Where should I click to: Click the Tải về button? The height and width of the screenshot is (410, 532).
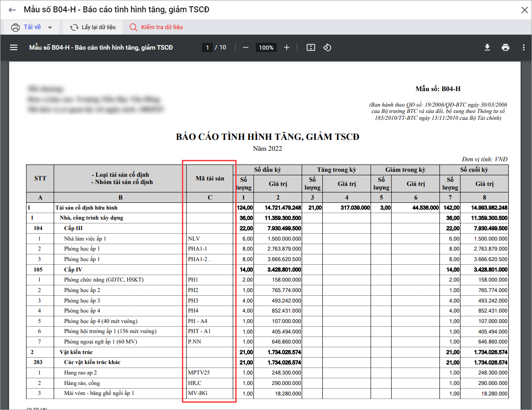tap(26, 27)
